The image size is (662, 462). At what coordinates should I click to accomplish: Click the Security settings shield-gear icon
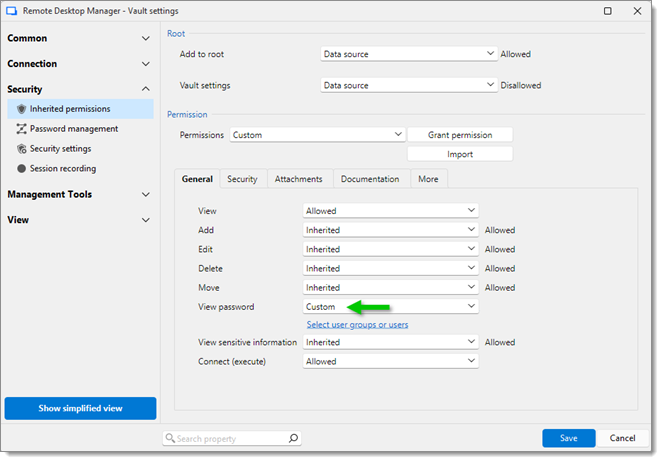[x=22, y=149]
